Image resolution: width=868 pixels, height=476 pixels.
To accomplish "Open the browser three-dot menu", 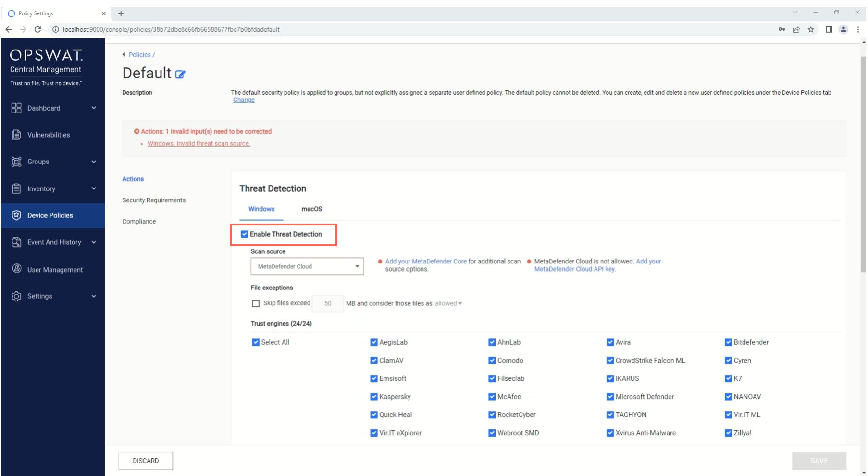I will [x=858, y=29].
